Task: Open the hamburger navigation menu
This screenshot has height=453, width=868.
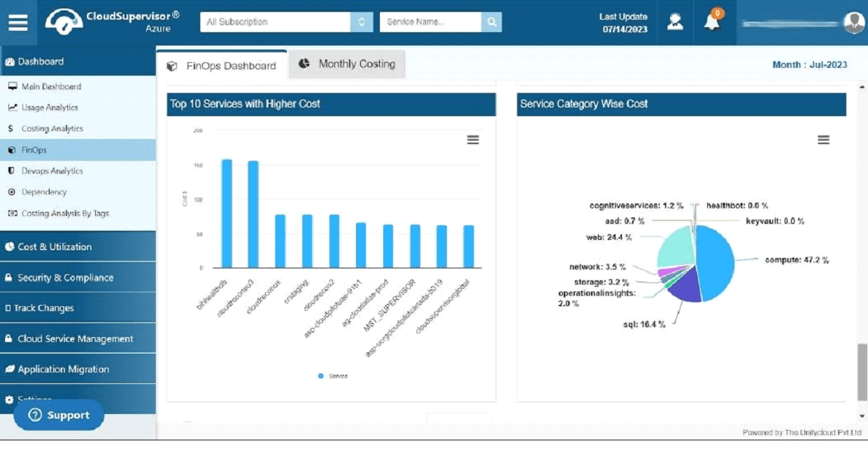Action: (x=18, y=22)
